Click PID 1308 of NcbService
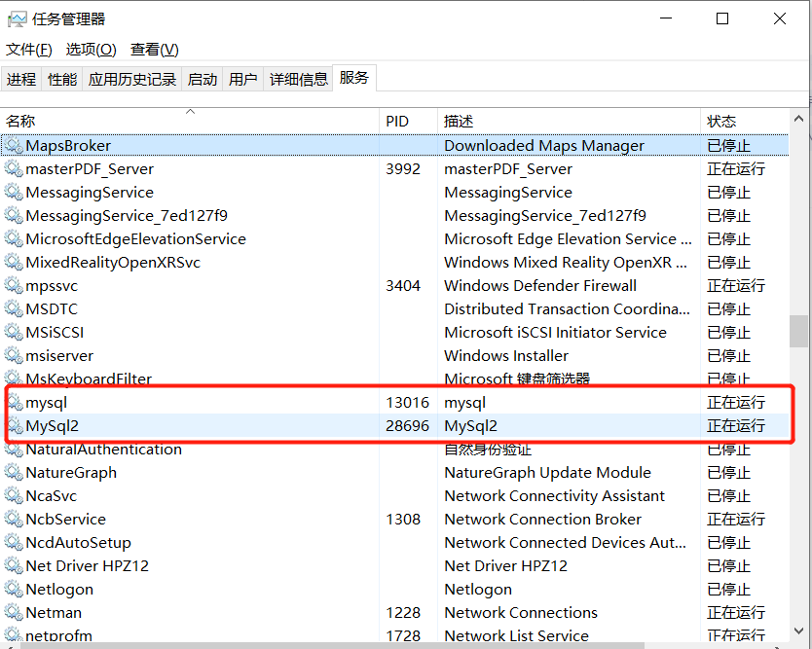 403,519
